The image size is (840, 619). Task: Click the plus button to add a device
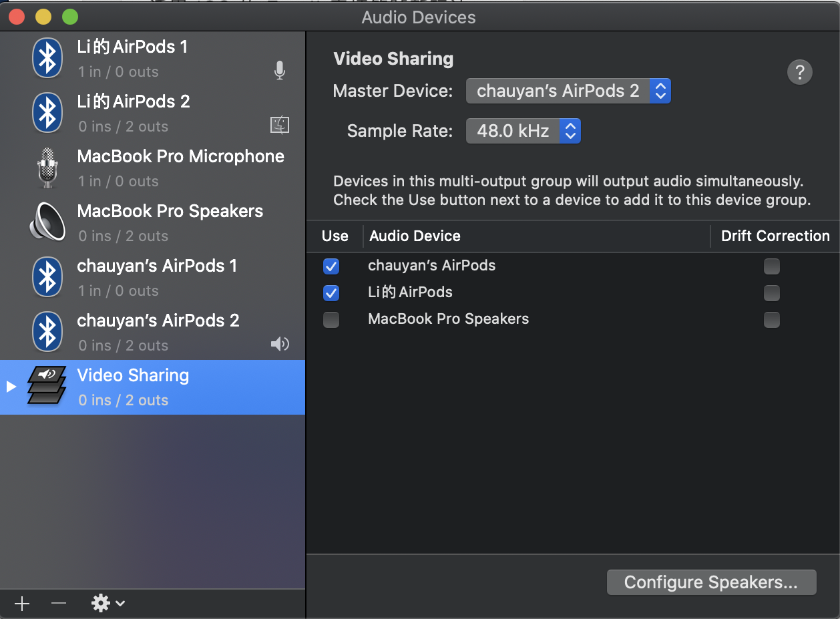(x=22, y=604)
